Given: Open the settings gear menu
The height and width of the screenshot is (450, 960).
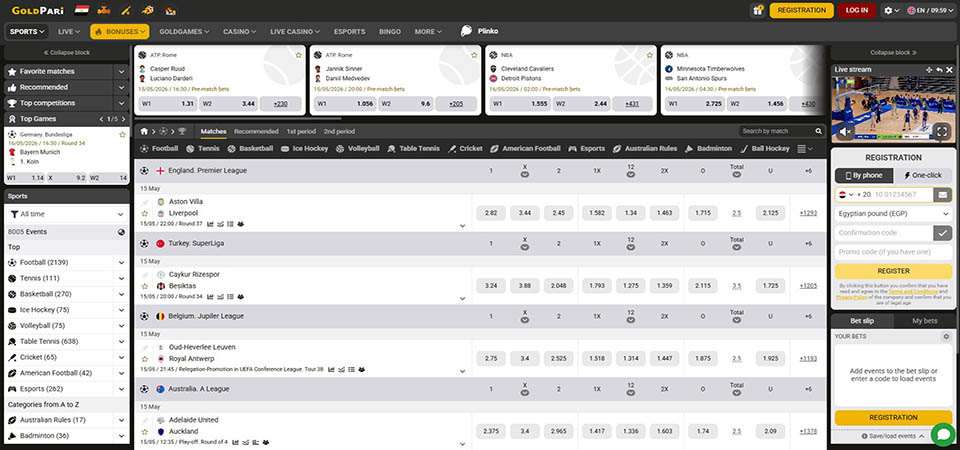Looking at the screenshot, I should (891, 10).
